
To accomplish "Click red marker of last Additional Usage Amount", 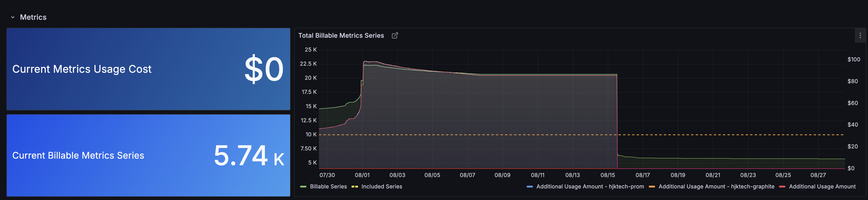I will (782, 187).
